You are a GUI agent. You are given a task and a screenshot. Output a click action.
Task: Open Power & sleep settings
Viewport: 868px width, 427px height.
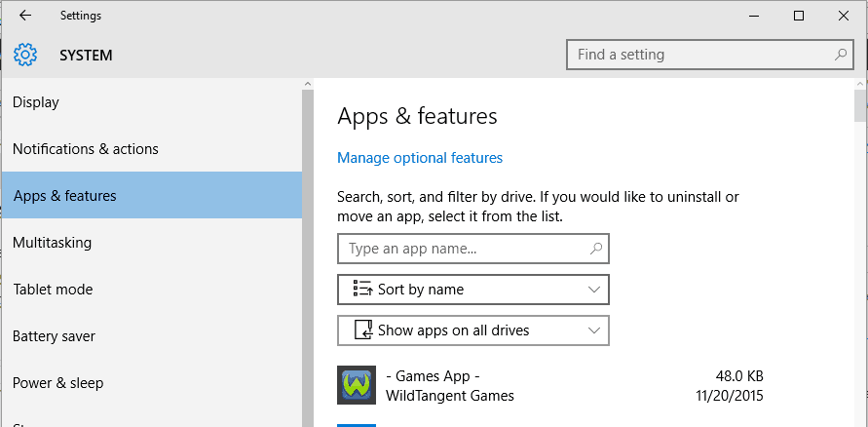pos(152,383)
